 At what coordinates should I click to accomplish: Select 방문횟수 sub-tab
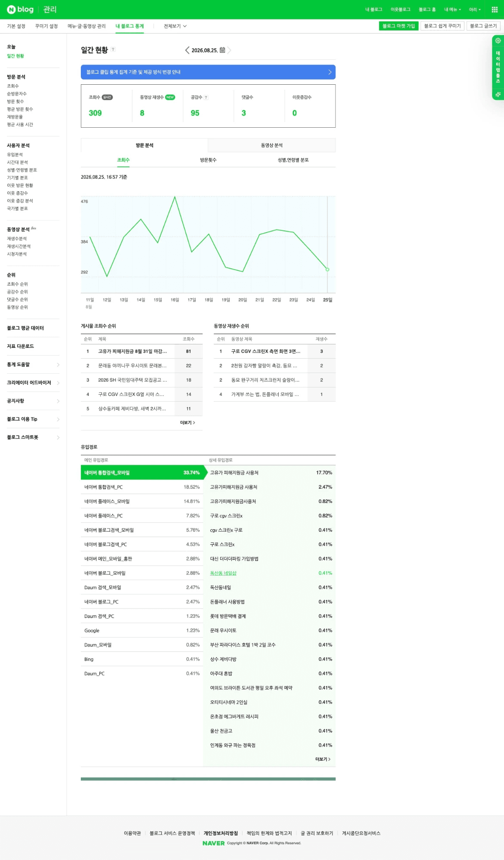click(x=208, y=160)
